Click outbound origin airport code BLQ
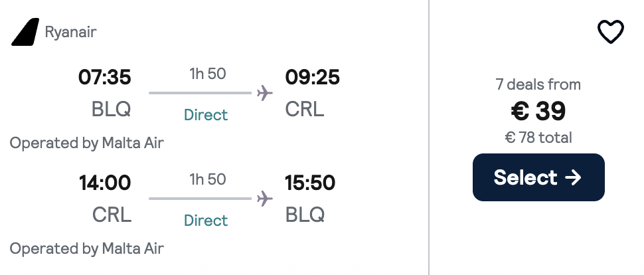 pos(112,108)
